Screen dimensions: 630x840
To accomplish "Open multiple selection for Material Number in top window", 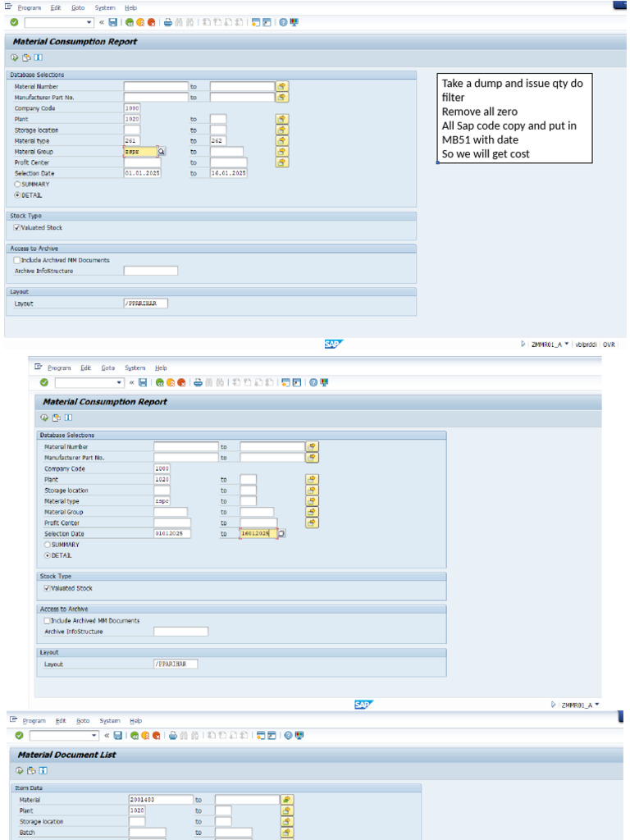I will click(x=282, y=86).
